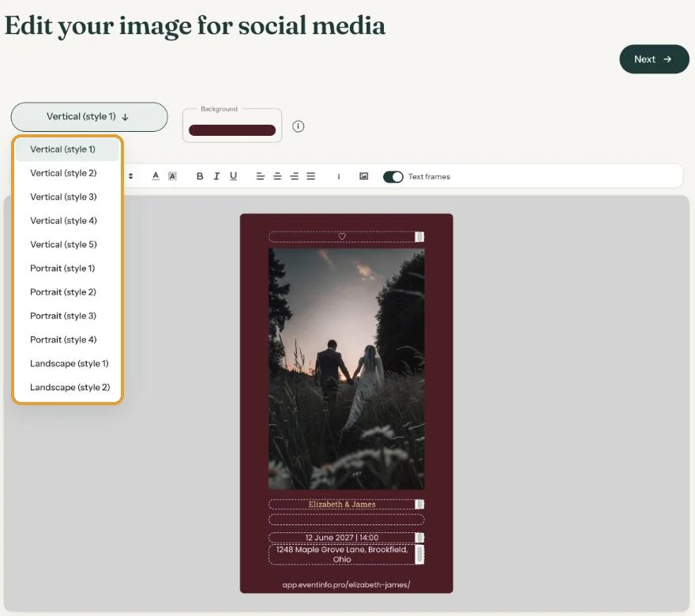Click the text color icon

(156, 176)
